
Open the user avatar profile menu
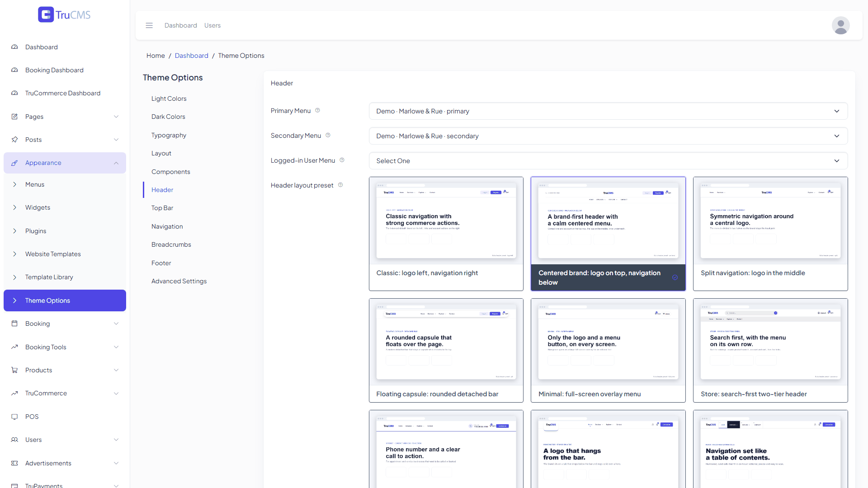point(840,25)
